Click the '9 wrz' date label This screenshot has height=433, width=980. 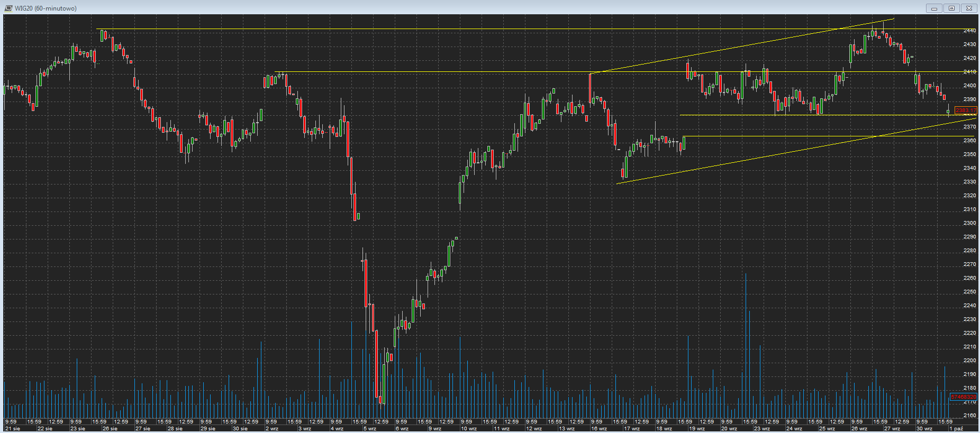pyautogui.click(x=435, y=429)
